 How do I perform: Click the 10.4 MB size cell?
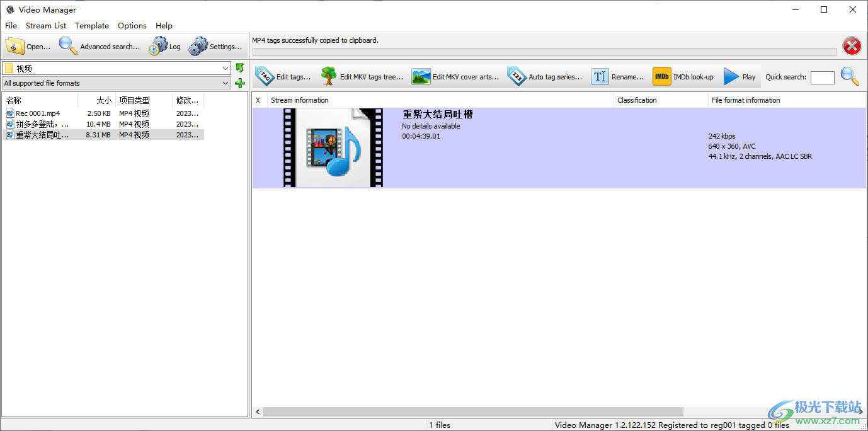click(99, 124)
